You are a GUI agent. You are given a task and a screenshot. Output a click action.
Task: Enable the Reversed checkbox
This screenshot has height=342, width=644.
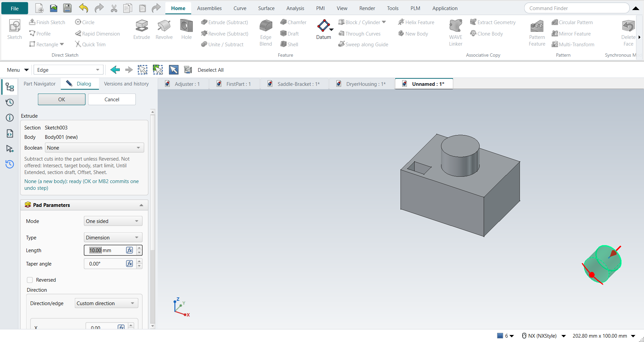pyautogui.click(x=30, y=280)
